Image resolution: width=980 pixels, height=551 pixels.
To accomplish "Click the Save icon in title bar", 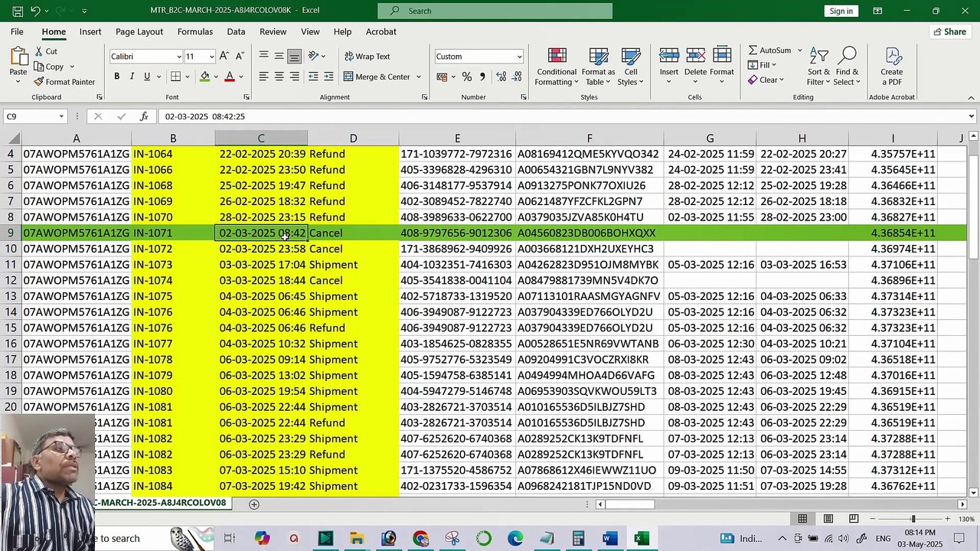I will tap(17, 11).
